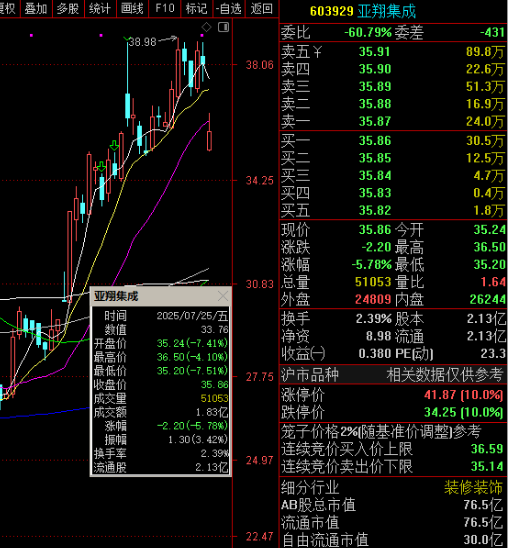Toggle the side panel layout icon
The height and width of the screenshot is (548, 508).
tap(223, 27)
